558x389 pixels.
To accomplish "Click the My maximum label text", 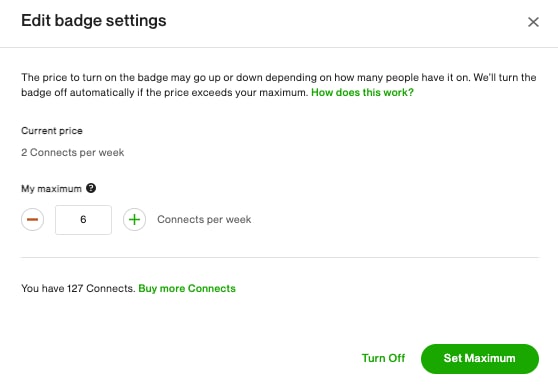I will (51, 189).
